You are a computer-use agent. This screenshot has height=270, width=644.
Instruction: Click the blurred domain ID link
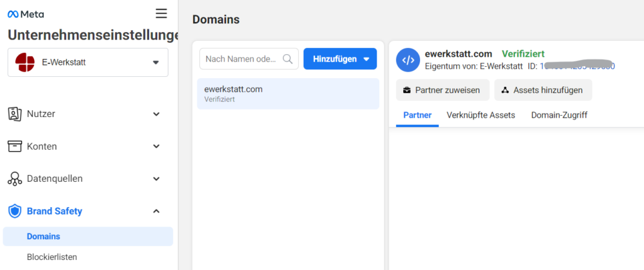click(x=577, y=66)
